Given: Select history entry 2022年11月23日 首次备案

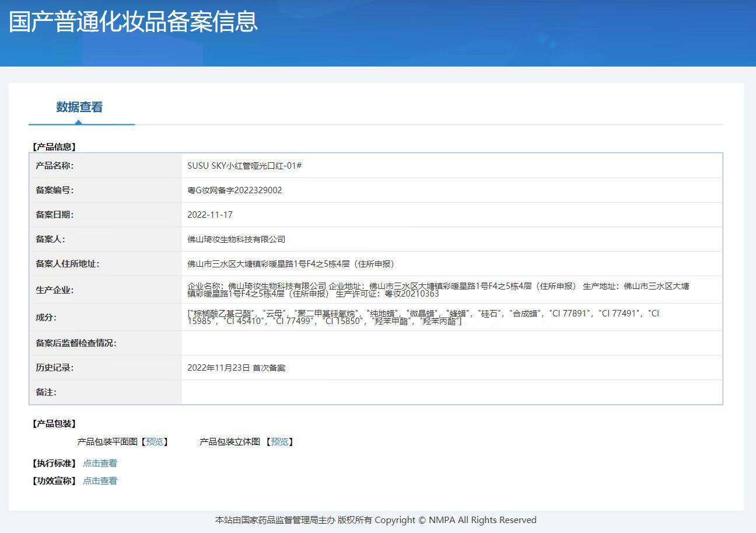Looking at the screenshot, I should point(236,368).
